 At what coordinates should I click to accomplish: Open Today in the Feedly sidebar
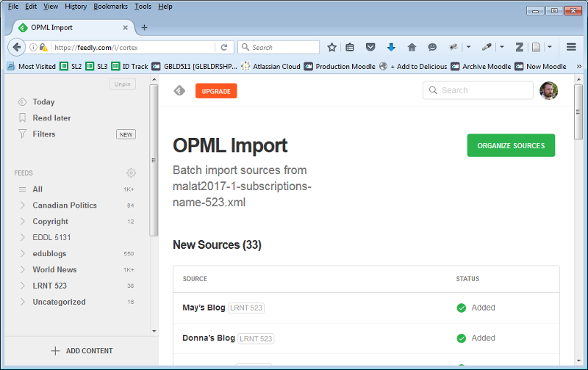click(43, 102)
